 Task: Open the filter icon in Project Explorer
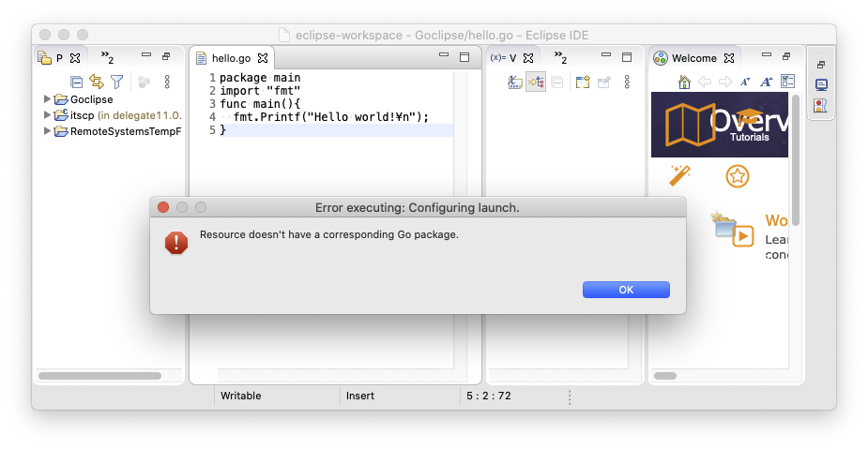116,82
